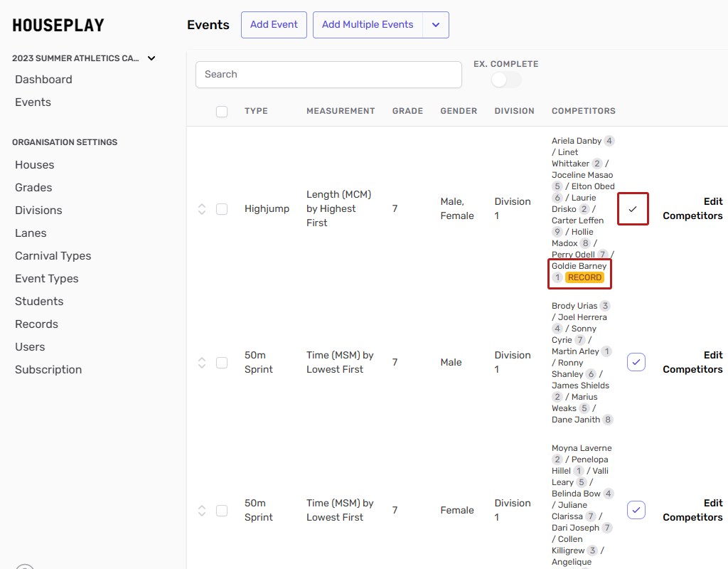Open the Dashboard page from the sidebar

click(43, 80)
